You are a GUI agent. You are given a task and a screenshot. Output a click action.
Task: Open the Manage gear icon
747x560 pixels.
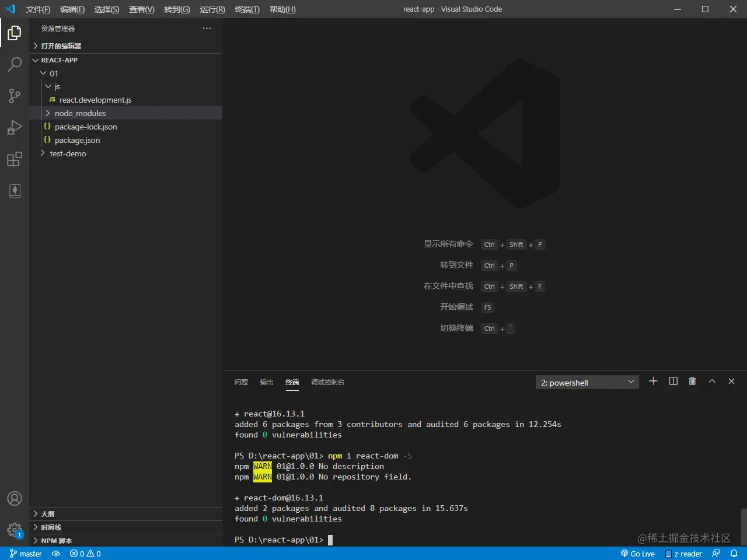[x=15, y=530]
